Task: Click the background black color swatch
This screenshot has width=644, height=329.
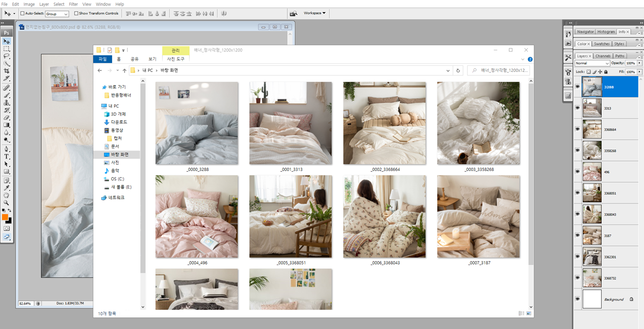Action: 9,221
